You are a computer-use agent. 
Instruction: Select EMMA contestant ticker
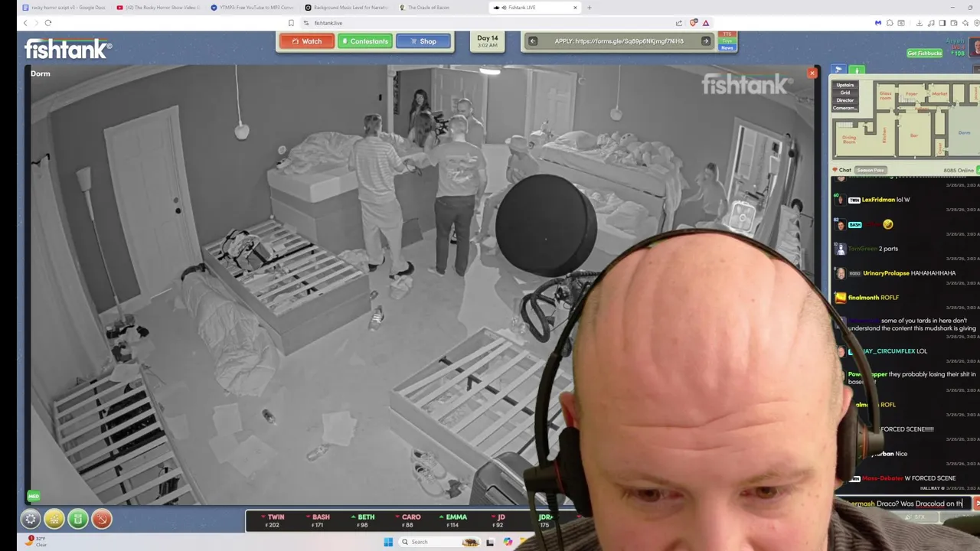click(453, 521)
